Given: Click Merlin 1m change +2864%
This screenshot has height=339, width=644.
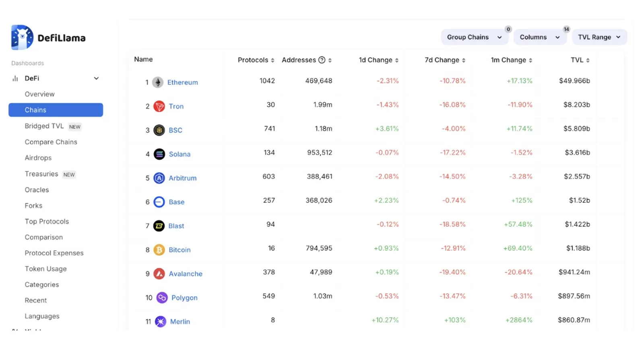Looking at the screenshot, I should point(518,320).
